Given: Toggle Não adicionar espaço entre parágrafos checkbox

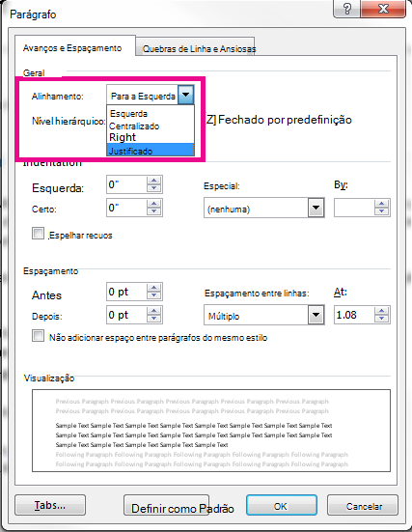Looking at the screenshot, I should pyautogui.click(x=38, y=336).
